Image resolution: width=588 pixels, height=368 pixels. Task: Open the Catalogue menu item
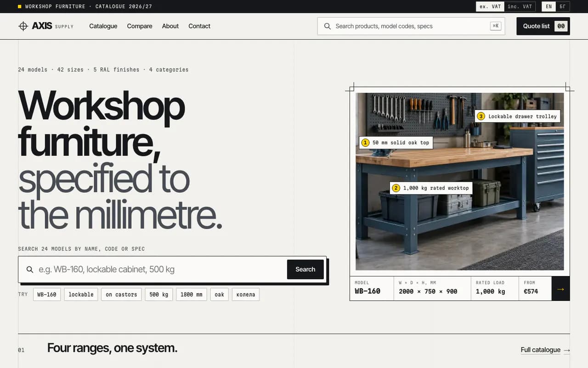(x=103, y=26)
